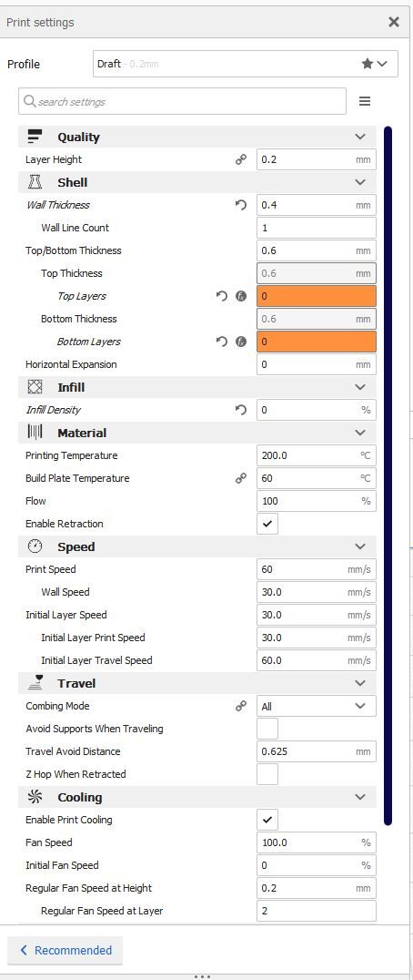
Task: Reset Wall Thickness with the revert arrow
Action: pyautogui.click(x=241, y=205)
